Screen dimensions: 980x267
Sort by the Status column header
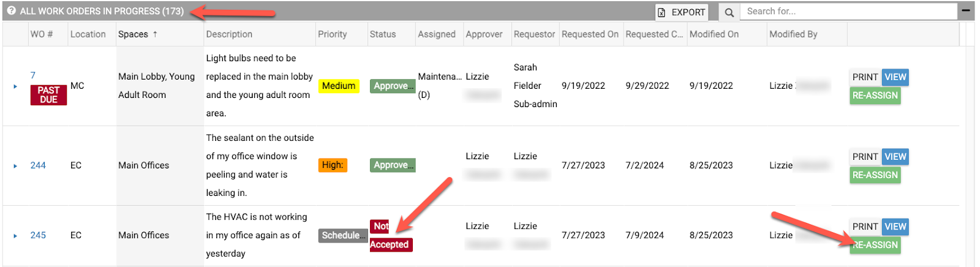tap(382, 34)
